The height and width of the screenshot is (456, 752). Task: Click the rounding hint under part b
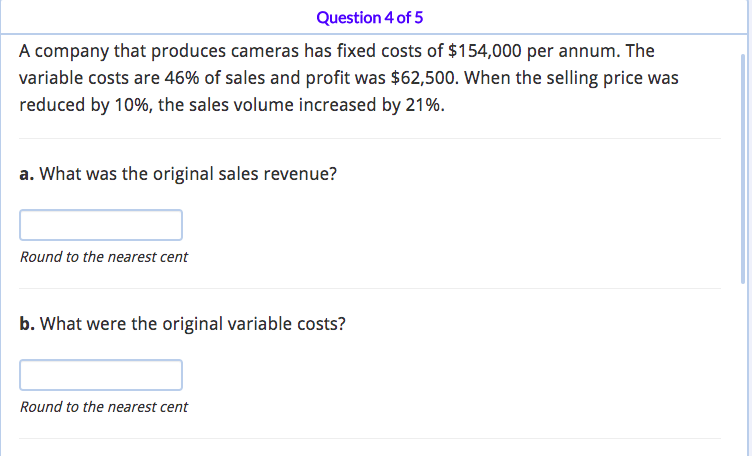(104, 407)
